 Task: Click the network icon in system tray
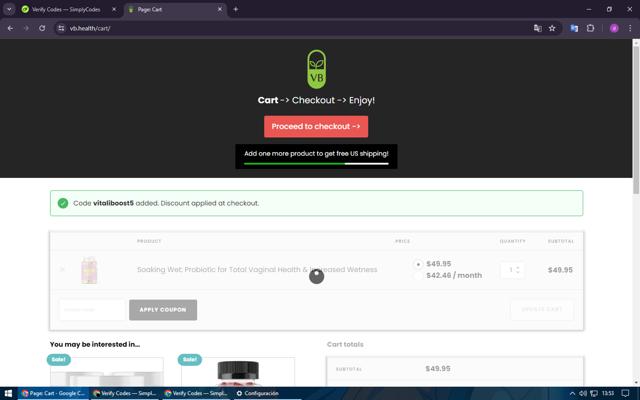594,393
